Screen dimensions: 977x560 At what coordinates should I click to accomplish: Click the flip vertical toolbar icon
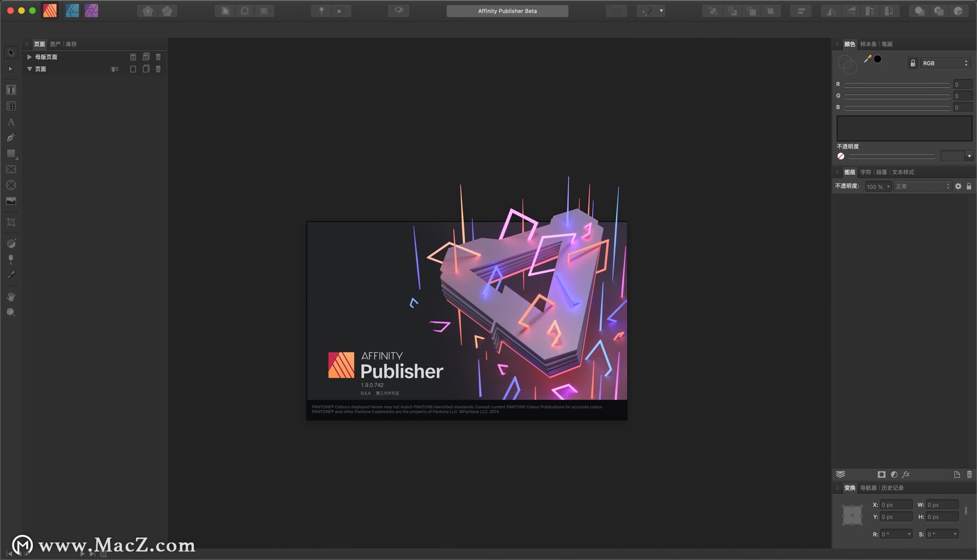click(x=851, y=11)
